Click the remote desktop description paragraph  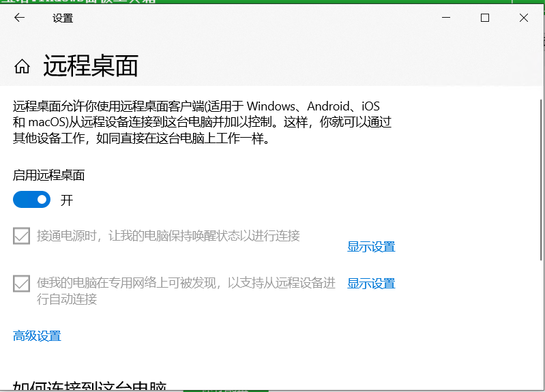(x=201, y=123)
